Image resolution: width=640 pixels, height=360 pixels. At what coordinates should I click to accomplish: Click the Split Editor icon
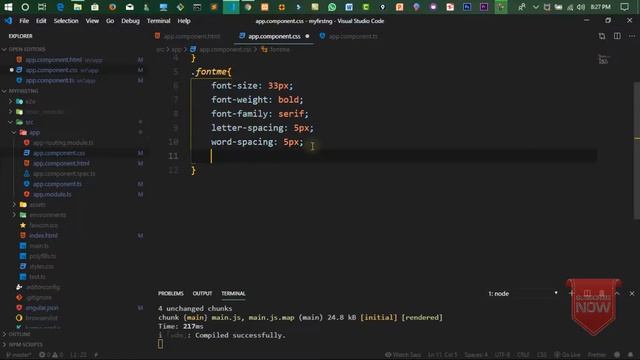pyautogui.click(x=617, y=36)
